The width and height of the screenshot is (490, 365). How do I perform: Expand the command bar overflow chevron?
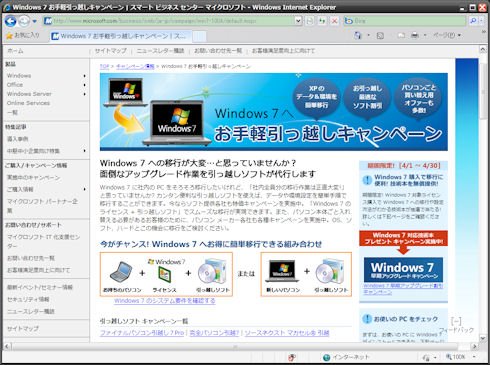[484, 32]
